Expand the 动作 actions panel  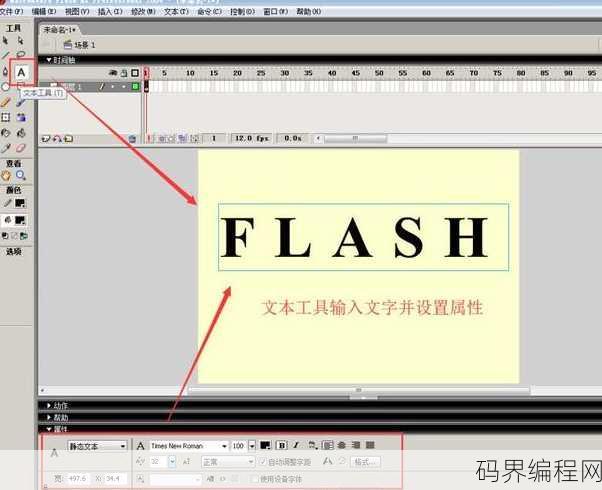pos(49,406)
